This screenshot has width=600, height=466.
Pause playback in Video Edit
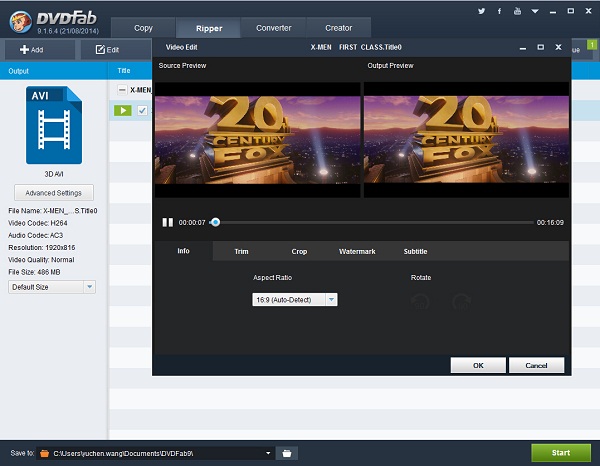click(x=168, y=222)
